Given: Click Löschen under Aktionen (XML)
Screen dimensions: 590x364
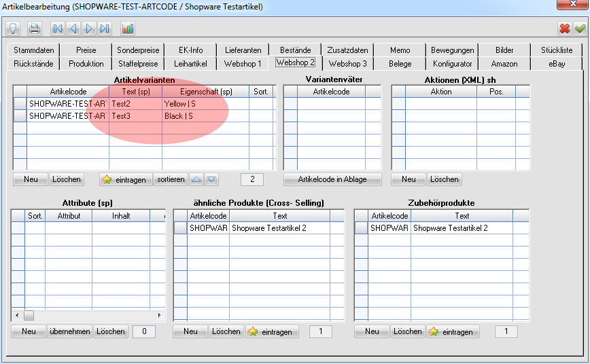Looking at the screenshot, I should [445, 179].
